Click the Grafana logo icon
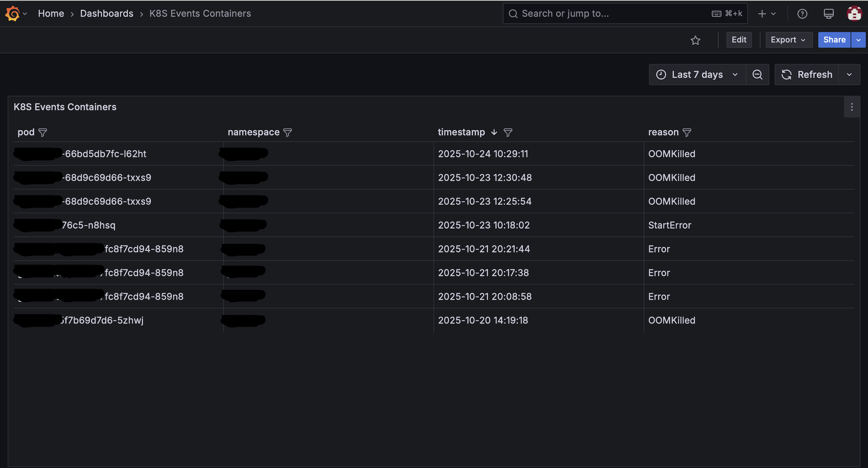Viewport: 868px width, 468px height. 12,13
